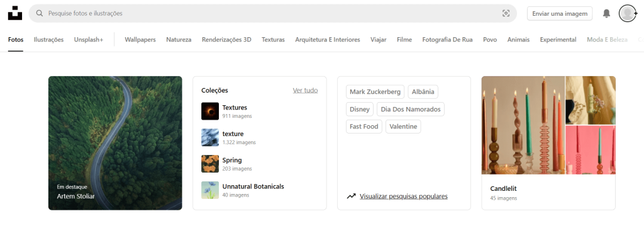
Task: Click the beige candle vase image
Action: (591, 100)
